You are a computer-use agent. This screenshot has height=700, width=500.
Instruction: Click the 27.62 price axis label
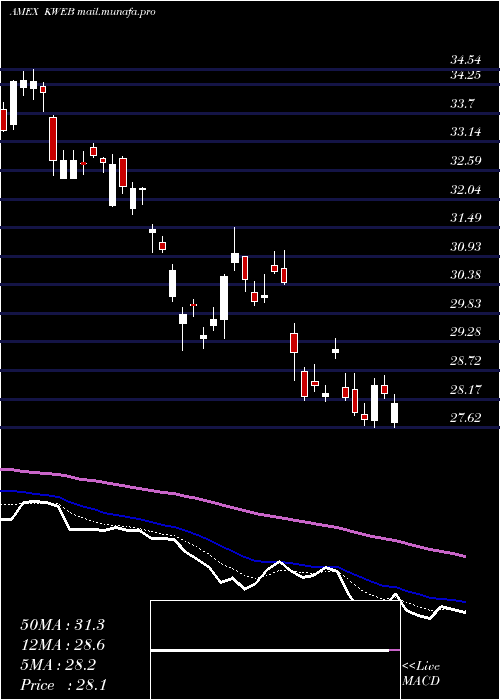[x=464, y=418]
